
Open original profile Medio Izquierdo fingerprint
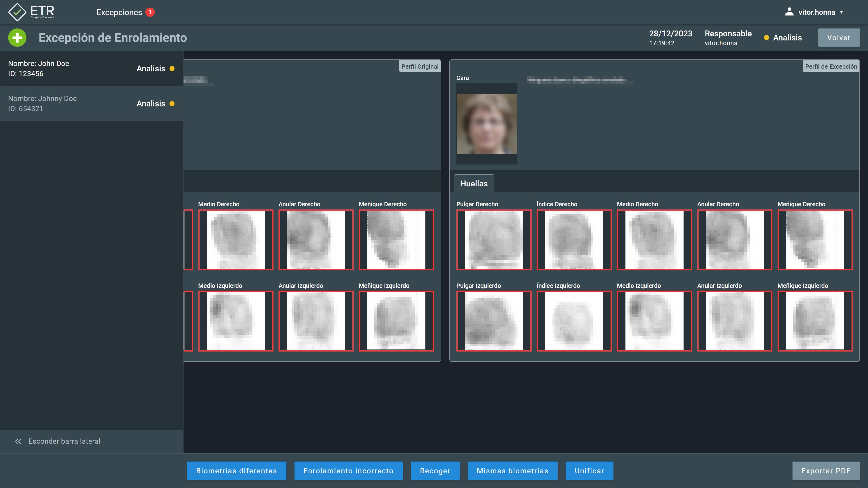[x=236, y=321]
